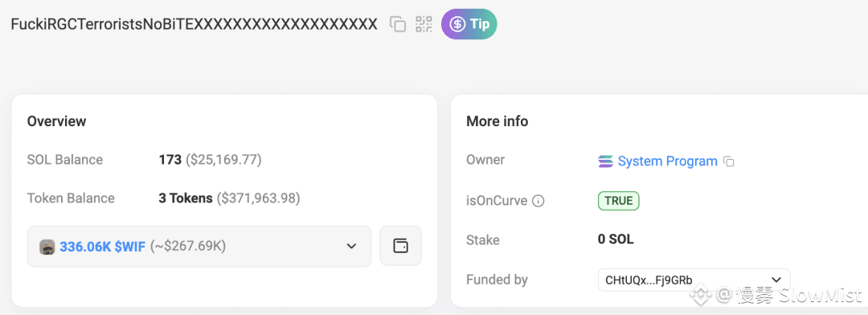
Task: Click the Solana logo beside System Program
Action: pos(606,162)
